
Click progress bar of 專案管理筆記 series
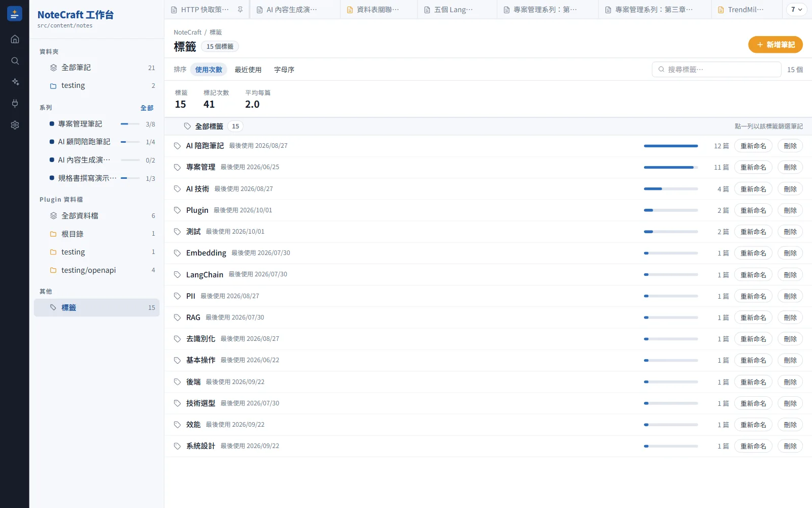tap(130, 124)
